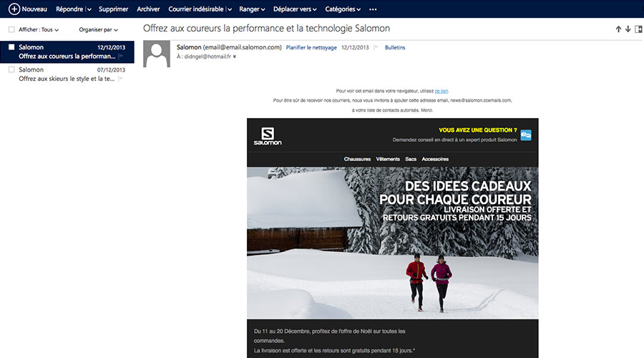Viewport: 644px width, 358px height.
Task: Click the Salomon logo in email
Action: click(x=268, y=136)
